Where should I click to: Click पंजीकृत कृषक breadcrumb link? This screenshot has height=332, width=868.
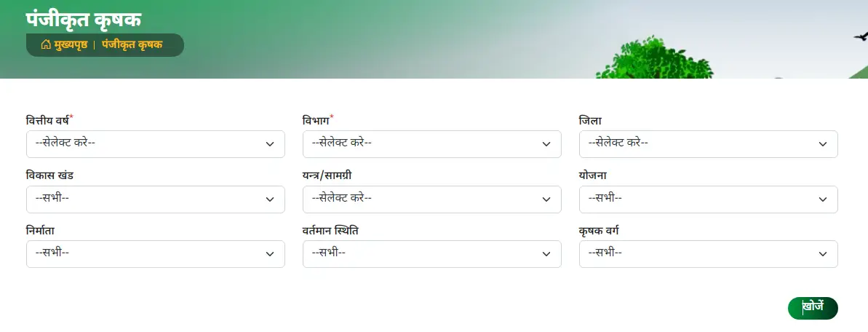[132, 45]
